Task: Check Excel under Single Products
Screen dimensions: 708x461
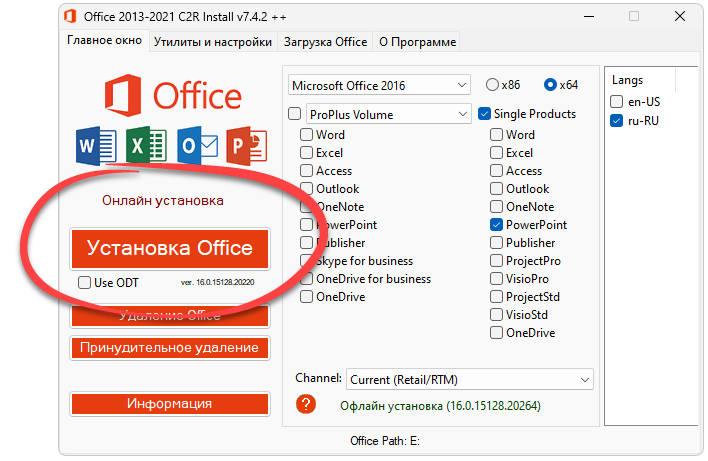Action: point(496,153)
